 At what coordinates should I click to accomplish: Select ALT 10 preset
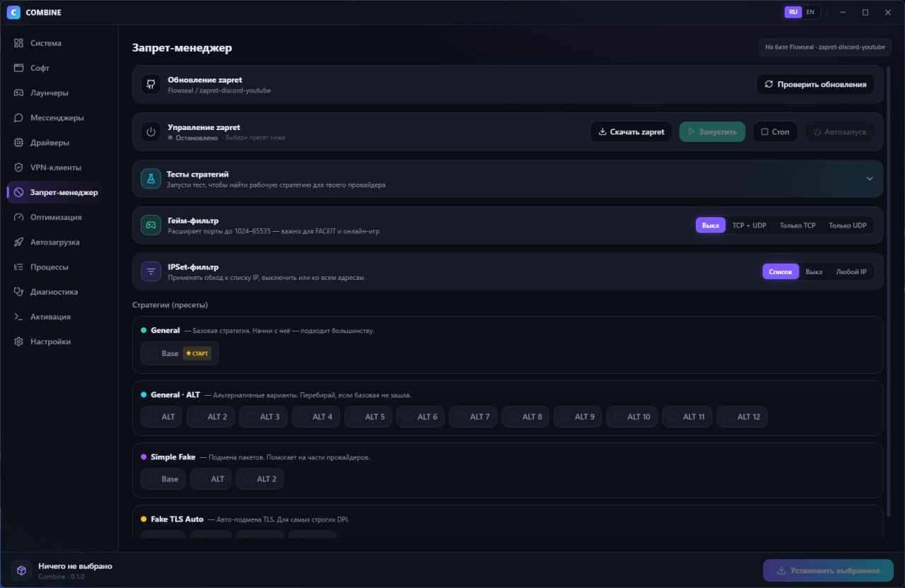click(632, 417)
